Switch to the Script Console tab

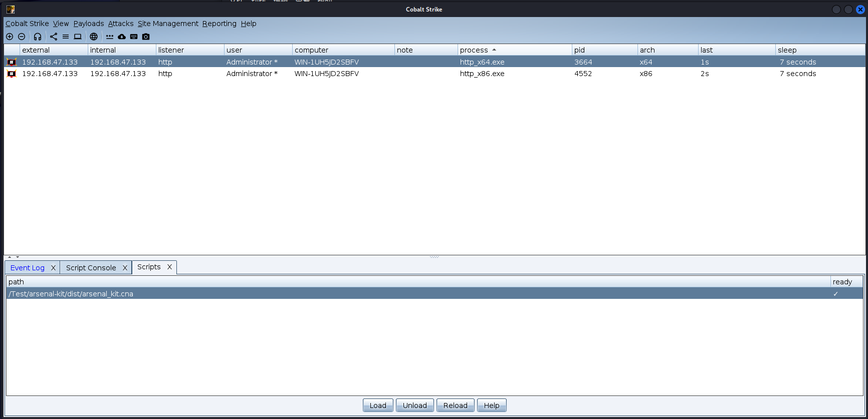(x=91, y=268)
